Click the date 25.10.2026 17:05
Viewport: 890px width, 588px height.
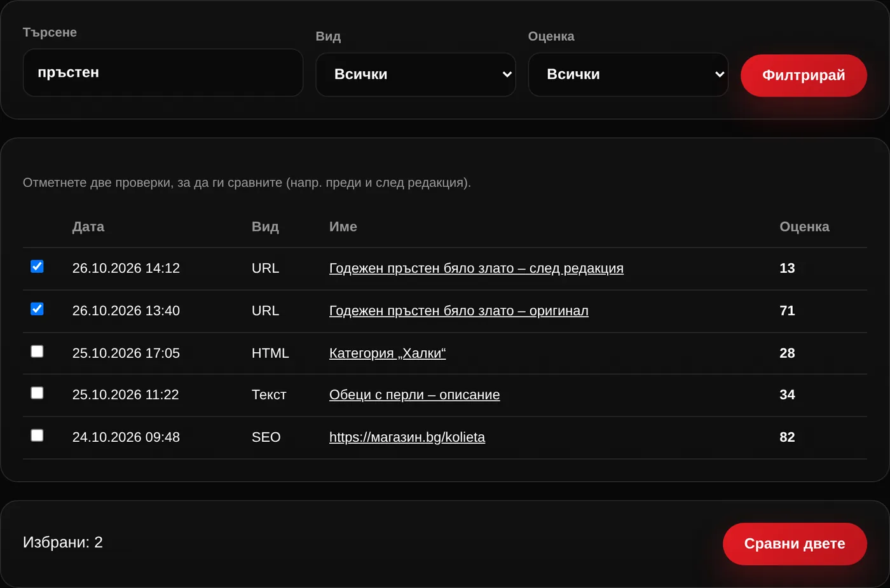click(x=126, y=353)
